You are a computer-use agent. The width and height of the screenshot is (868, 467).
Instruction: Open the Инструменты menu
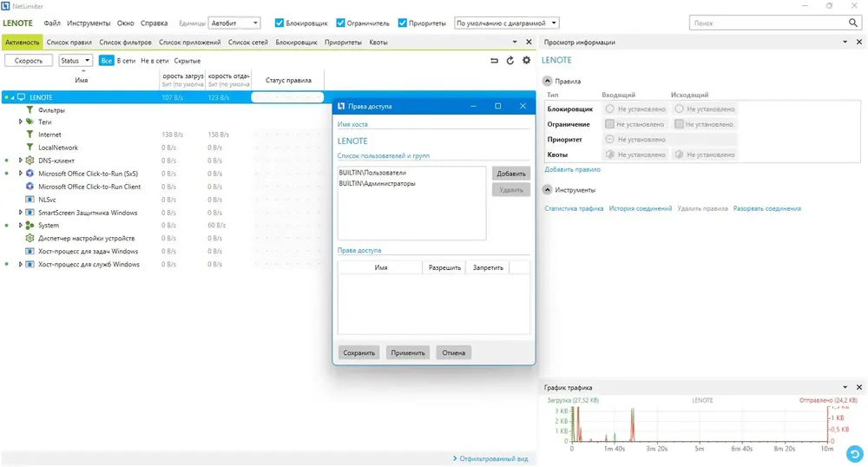coord(89,23)
